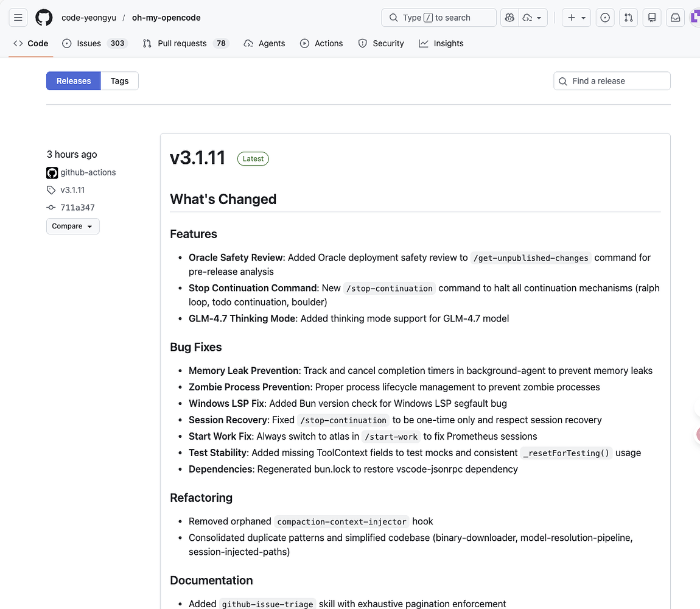700x609 pixels.
Task: Click the GLM-4.7 Thinking Mode bullet text
Action: pyautogui.click(x=349, y=319)
